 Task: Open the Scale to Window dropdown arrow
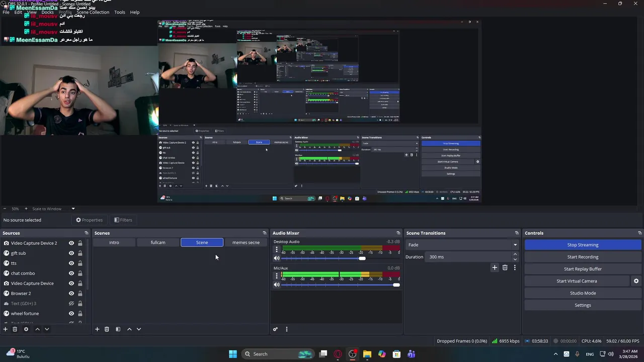click(x=73, y=209)
